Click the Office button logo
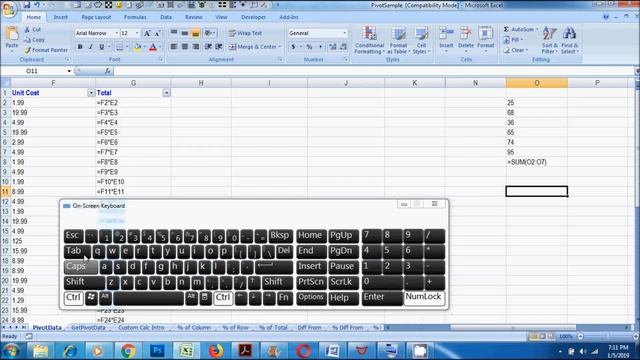The width and height of the screenshot is (640, 360). (x=9, y=9)
